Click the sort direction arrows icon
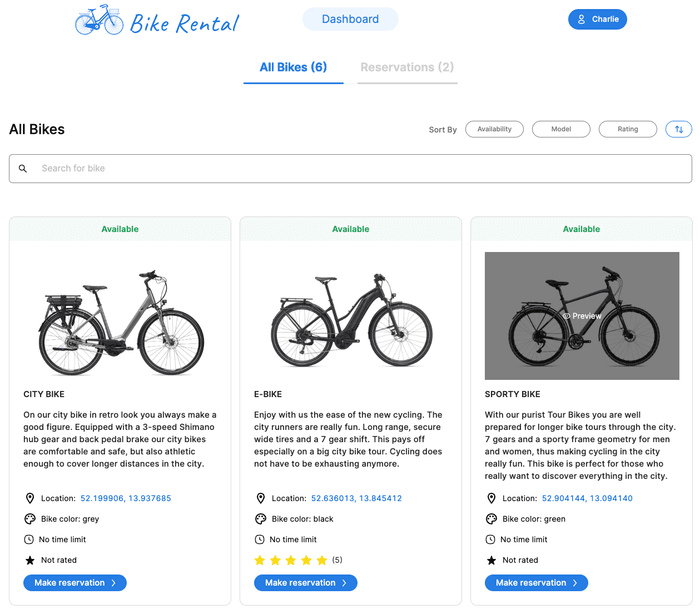The width and height of the screenshot is (700, 613). (x=678, y=129)
